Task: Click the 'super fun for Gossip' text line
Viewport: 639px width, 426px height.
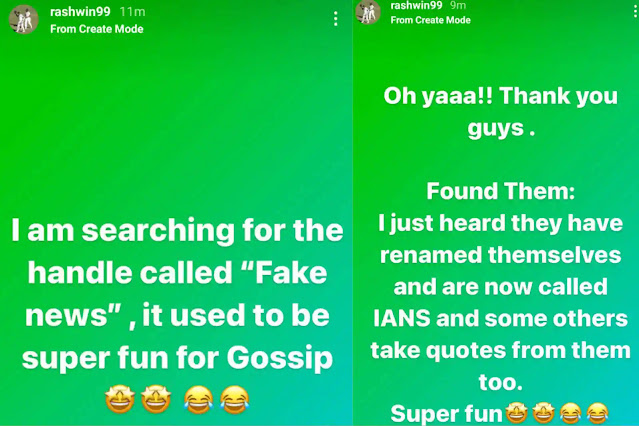Action: click(x=177, y=358)
